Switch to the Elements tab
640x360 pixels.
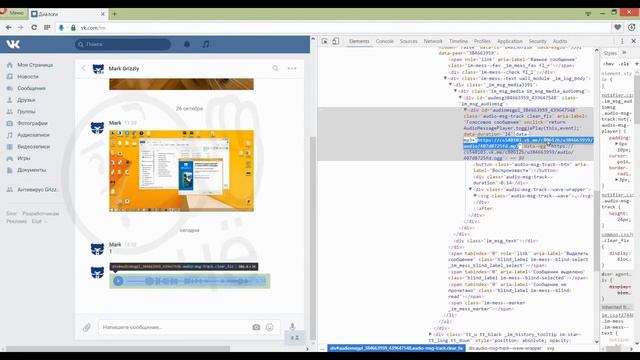(359, 41)
